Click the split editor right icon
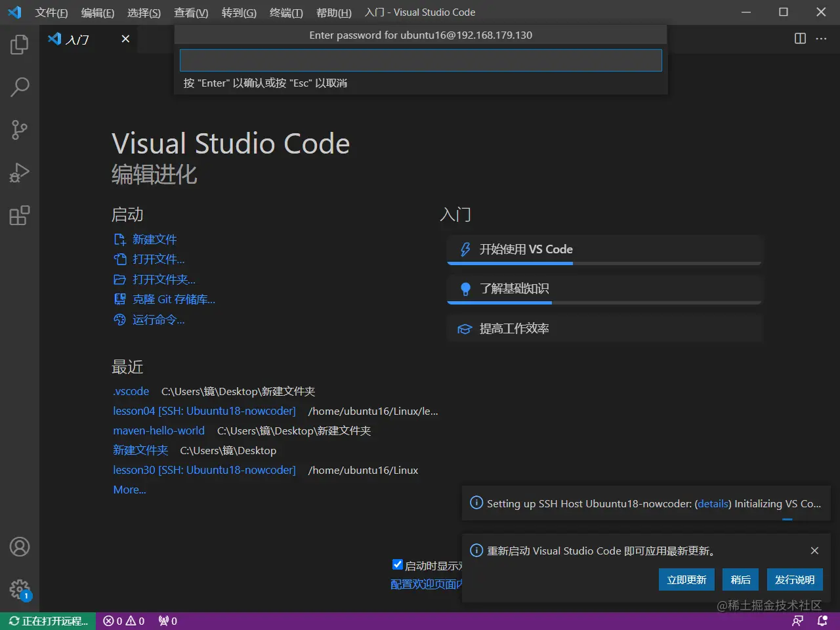 800,39
